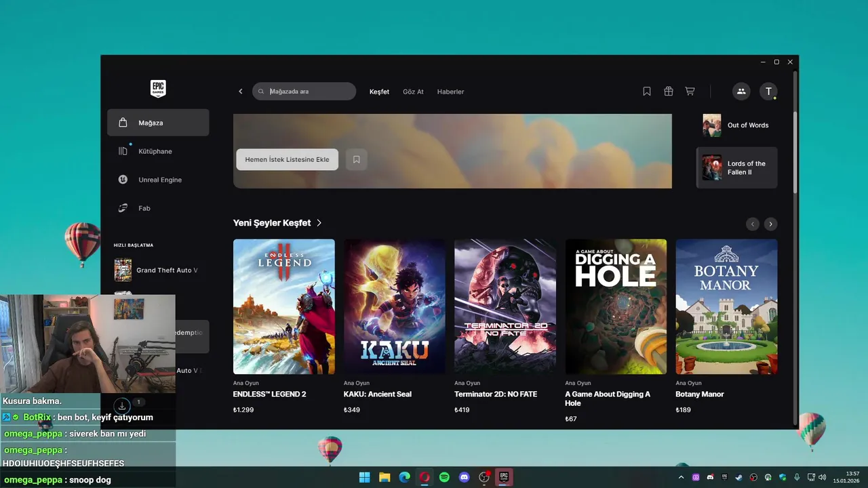Click the bookmark button beside wishlist button
This screenshot has height=488, width=868.
click(356, 159)
